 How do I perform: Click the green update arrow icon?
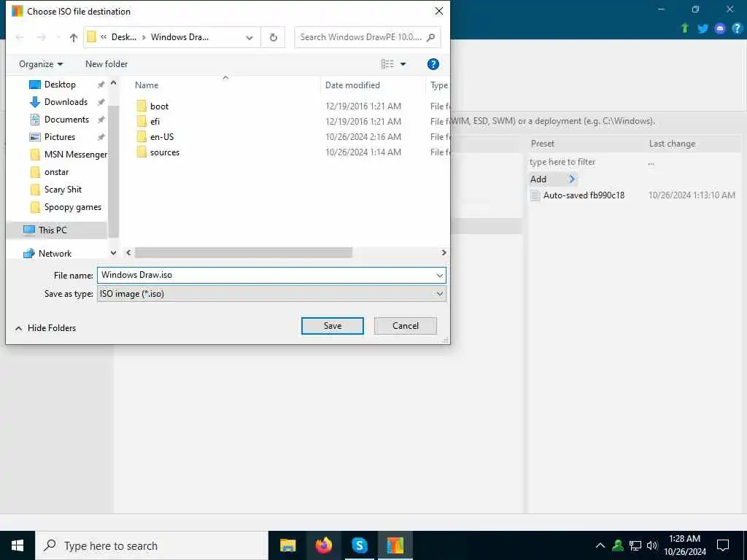pos(685,28)
